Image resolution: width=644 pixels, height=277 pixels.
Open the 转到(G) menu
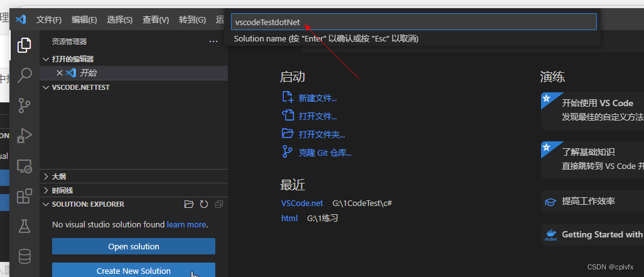click(x=193, y=19)
